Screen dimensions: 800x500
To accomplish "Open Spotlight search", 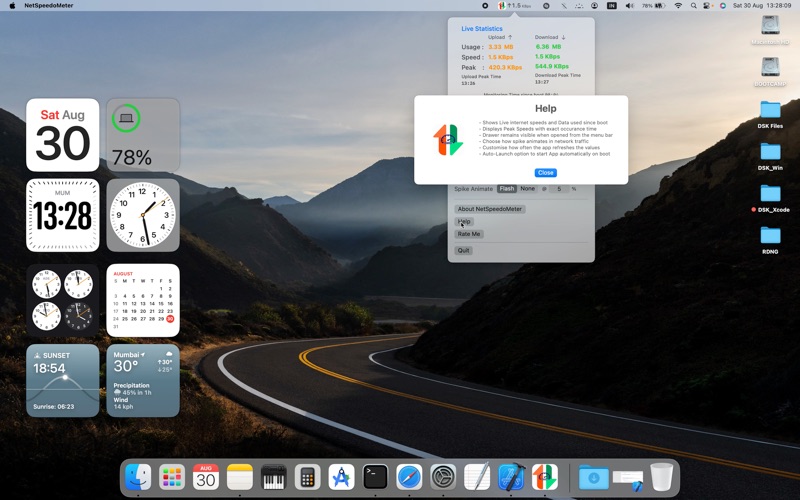I will click(693, 6).
